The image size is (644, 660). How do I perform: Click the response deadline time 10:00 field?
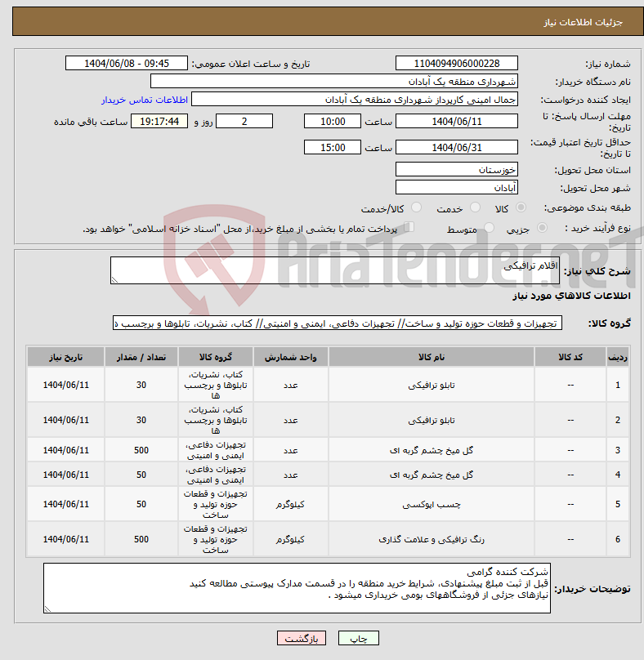pos(333,121)
